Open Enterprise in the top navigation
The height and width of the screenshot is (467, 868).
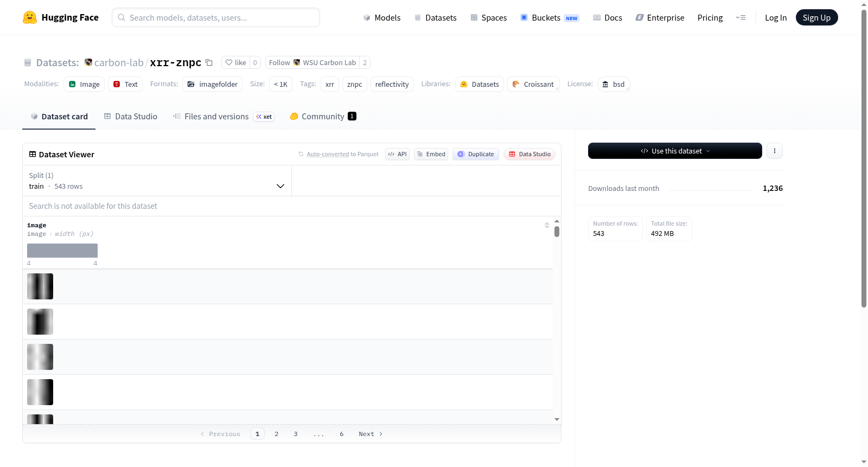[x=660, y=17]
